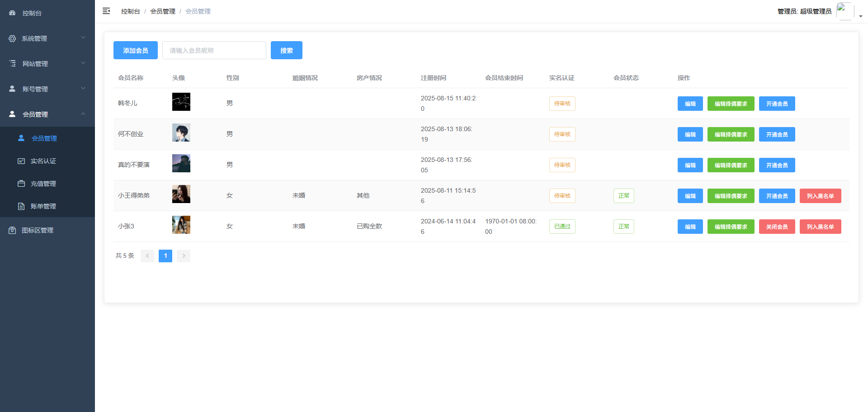The height and width of the screenshot is (412, 868).
Task: Click the 账号管理 person icon
Action: [12, 89]
